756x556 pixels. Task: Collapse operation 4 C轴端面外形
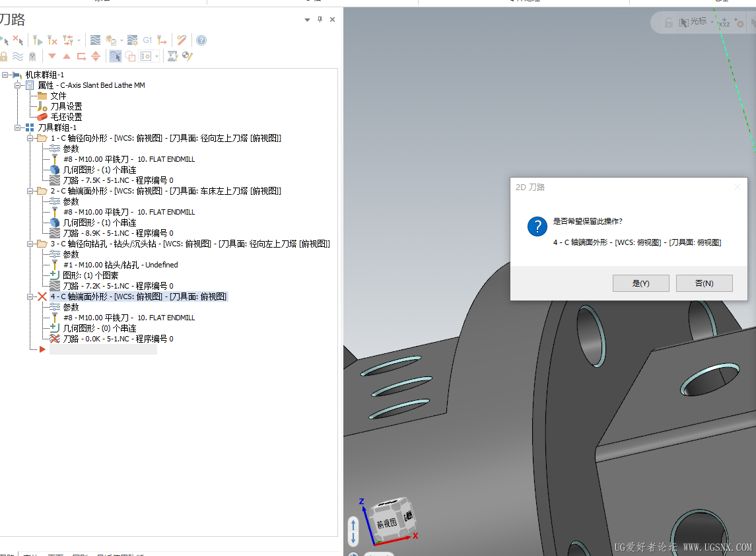pos(30,297)
